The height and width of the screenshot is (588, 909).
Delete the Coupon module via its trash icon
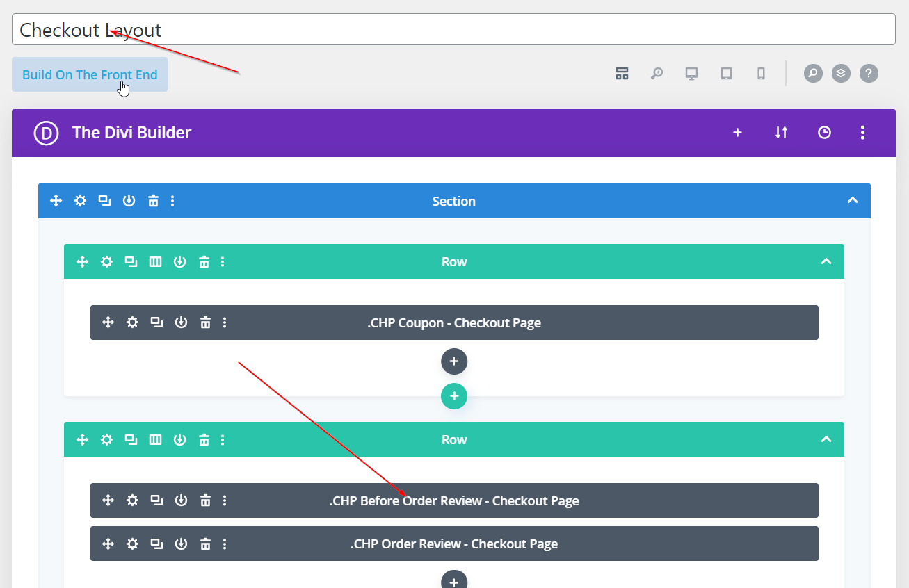205,322
